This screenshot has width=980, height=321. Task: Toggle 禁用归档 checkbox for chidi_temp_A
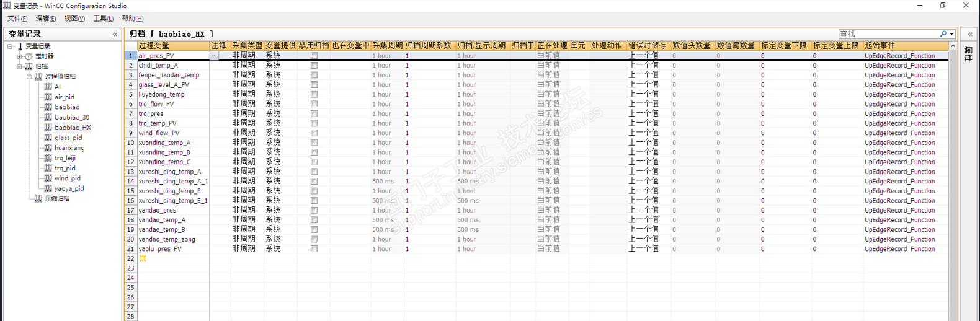314,65
